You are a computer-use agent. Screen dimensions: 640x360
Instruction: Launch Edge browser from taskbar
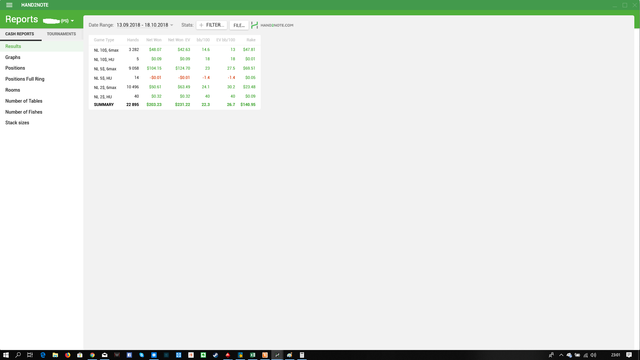pos(43,355)
